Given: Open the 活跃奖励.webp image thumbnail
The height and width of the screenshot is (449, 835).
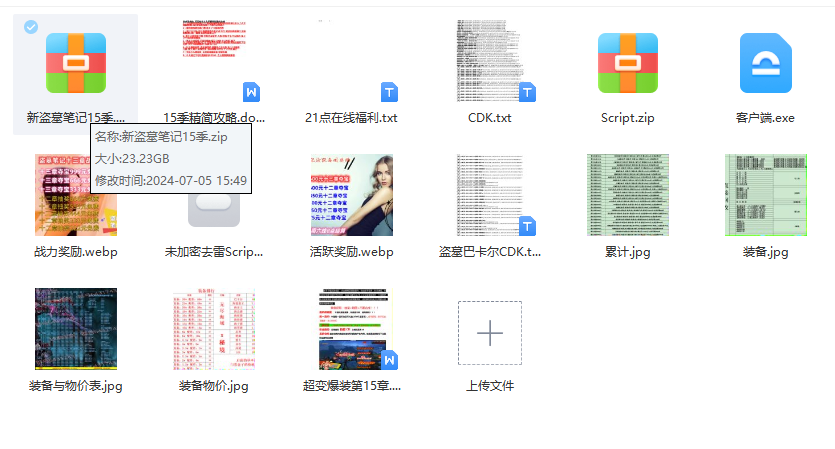Looking at the screenshot, I should coord(351,195).
